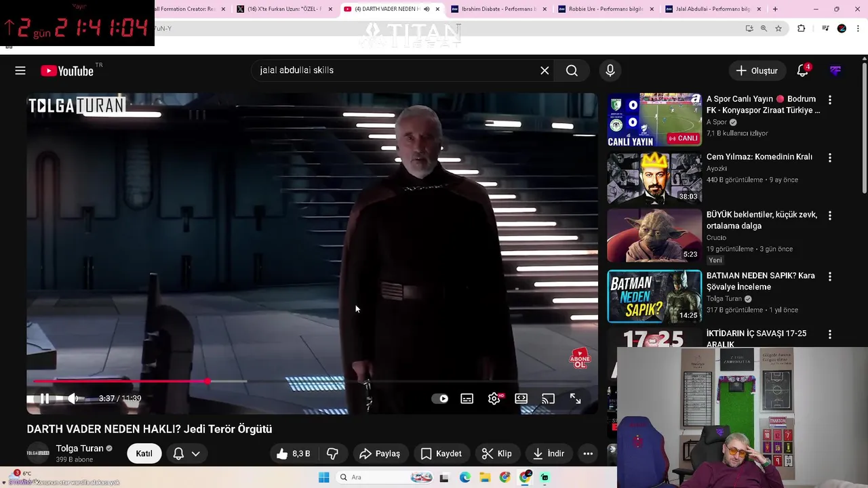
Task: Share video with Paylaş button
Action: pos(380,453)
